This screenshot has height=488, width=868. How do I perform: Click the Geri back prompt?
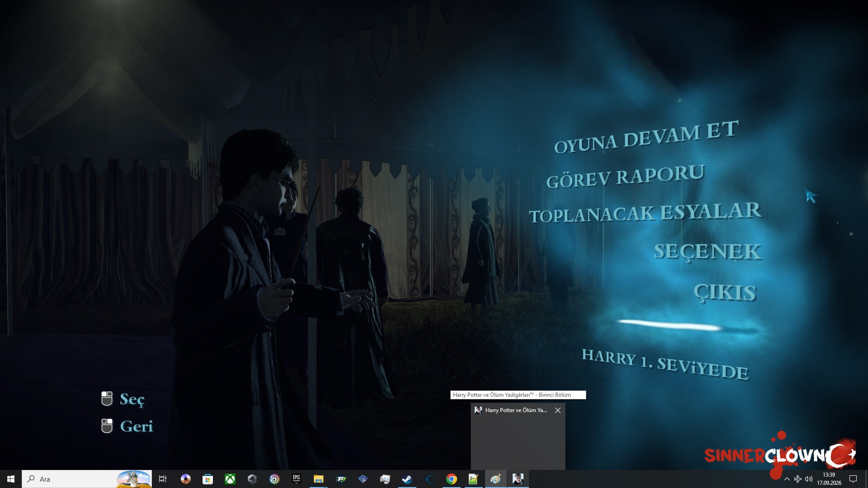coord(127,426)
